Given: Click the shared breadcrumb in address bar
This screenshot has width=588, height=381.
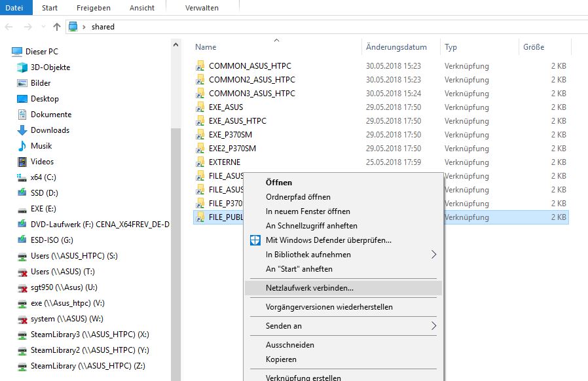Looking at the screenshot, I should point(103,27).
